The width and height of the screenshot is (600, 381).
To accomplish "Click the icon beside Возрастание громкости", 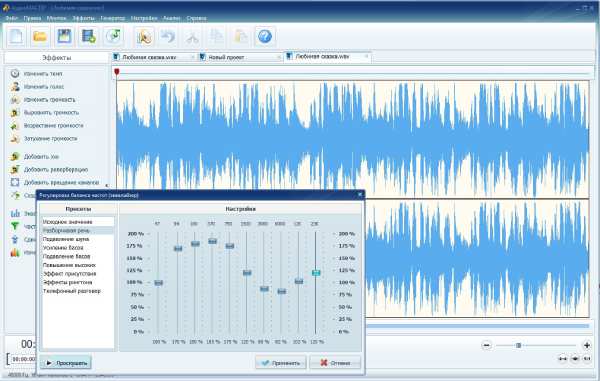I will (15, 125).
